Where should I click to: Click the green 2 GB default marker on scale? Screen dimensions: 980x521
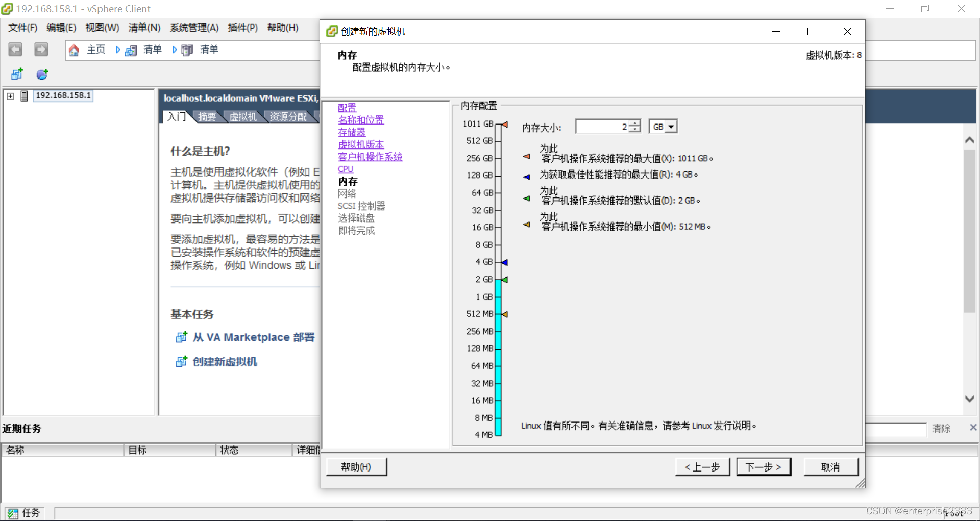pos(505,280)
